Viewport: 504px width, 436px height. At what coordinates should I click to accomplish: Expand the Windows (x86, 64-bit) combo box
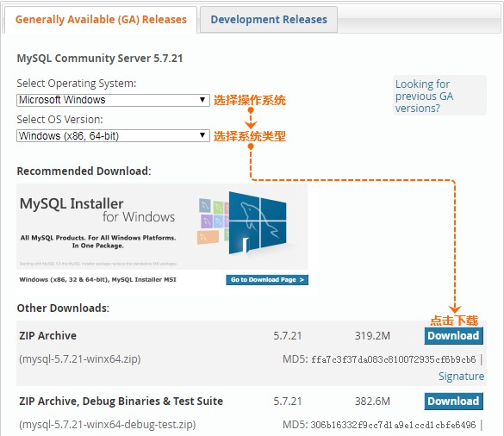(x=113, y=135)
